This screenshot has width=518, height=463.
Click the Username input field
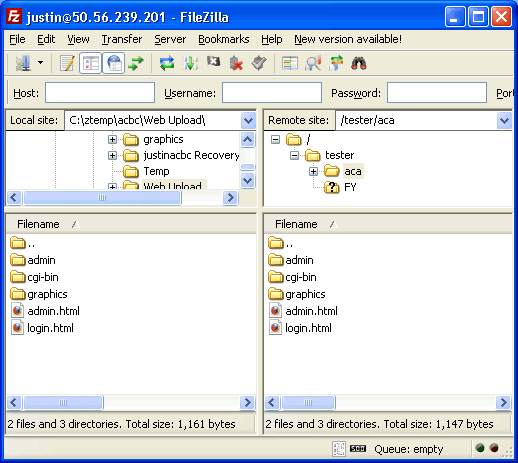click(x=272, y=93)
